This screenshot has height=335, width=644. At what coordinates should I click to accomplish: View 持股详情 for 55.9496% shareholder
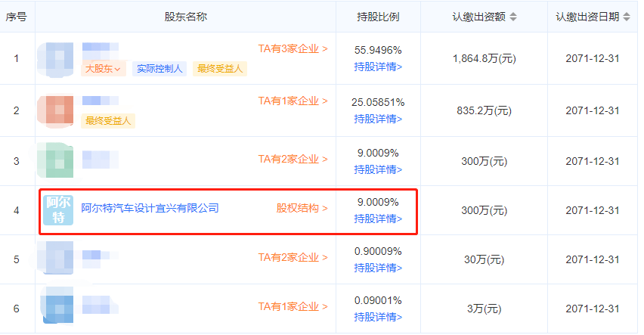(378, 67)
